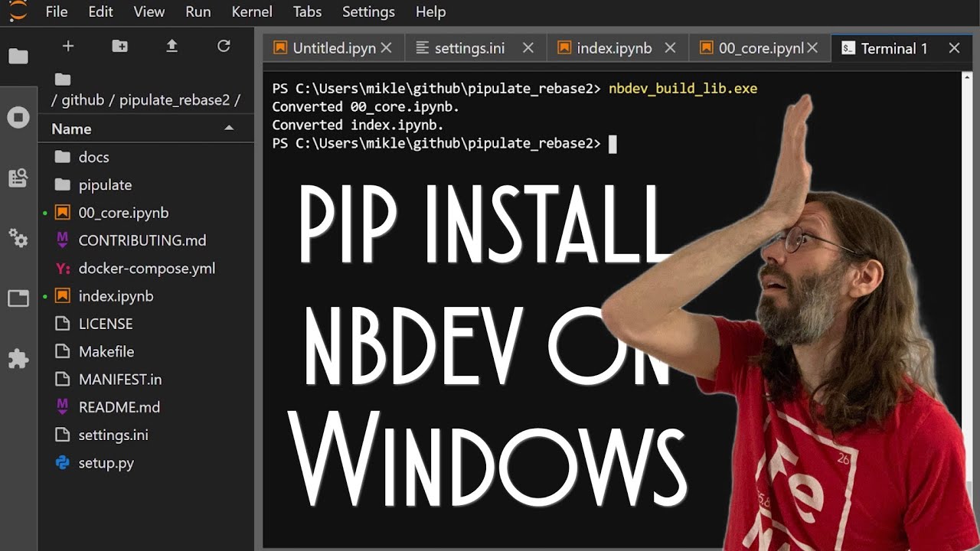Switch to the settings.ini tab
Viewport: 980px width, 551px height.
click(x=475, y=48)
